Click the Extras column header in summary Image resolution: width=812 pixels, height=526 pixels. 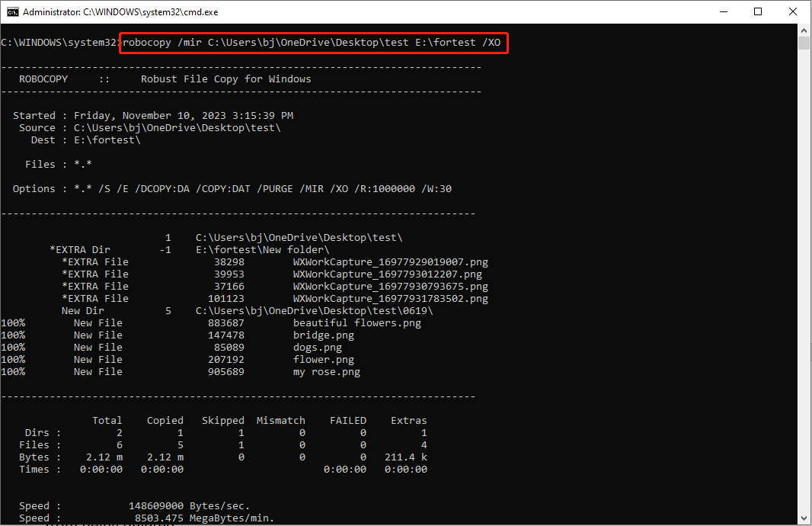pyautogui.click(x=408, y=421)
